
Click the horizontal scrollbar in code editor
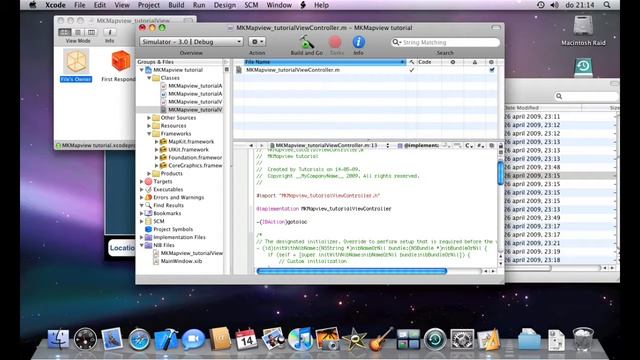coord(352,271)
